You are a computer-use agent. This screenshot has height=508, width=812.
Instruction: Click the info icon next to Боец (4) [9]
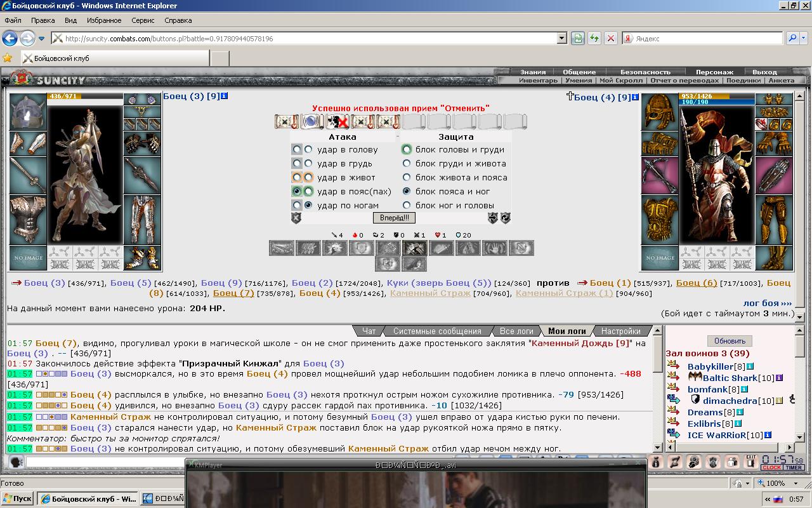coord(636,97)
